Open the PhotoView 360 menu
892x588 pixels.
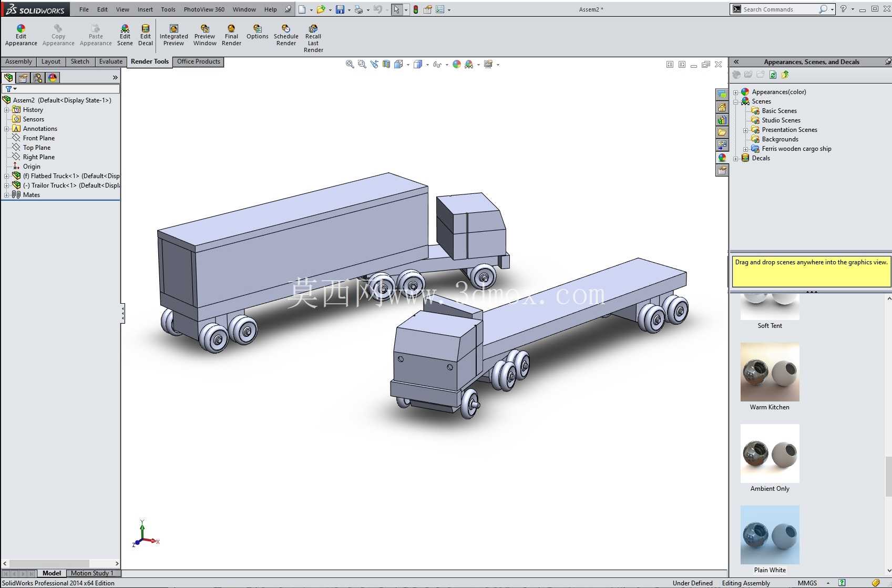pyautogui.click(x=204, y=9)
